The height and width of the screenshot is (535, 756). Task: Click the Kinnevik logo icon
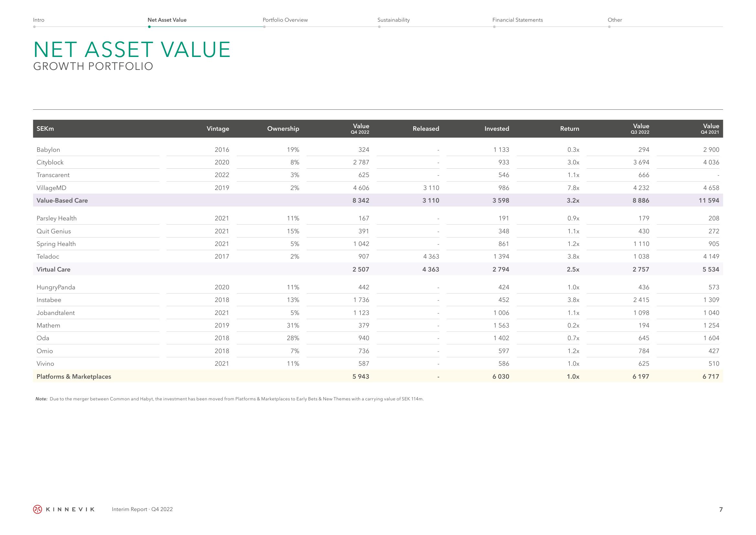[x=38, y=509]
